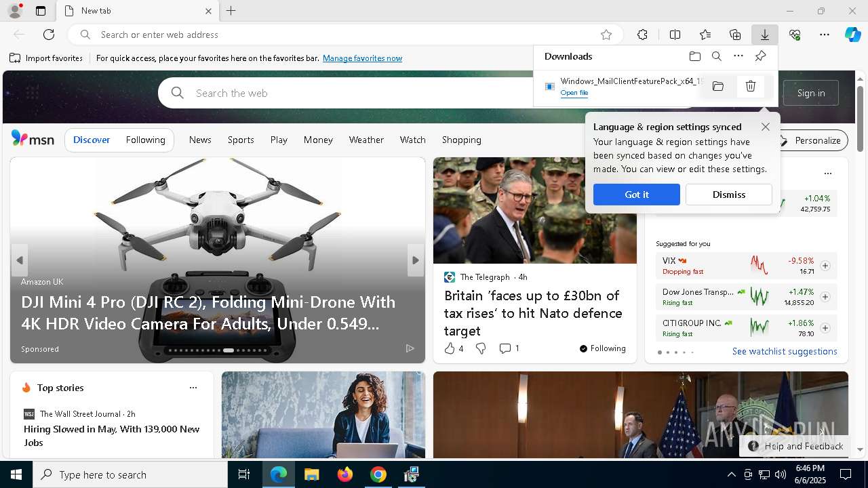The height and width of the screenshot is (488, 868).
Task: Toggle Following on Telegraph story
Action: (x=602, y=348)
